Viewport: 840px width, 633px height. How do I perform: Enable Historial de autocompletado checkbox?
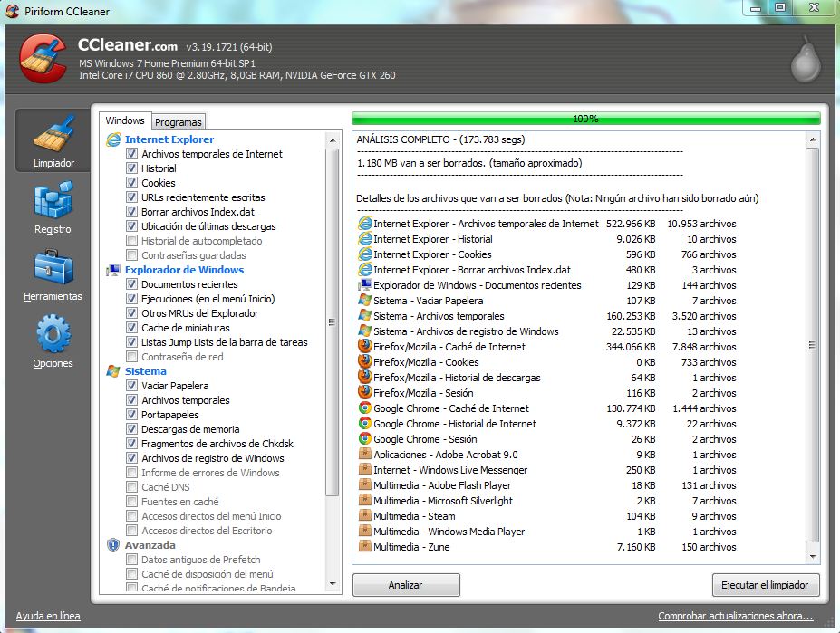pos(131,241)
